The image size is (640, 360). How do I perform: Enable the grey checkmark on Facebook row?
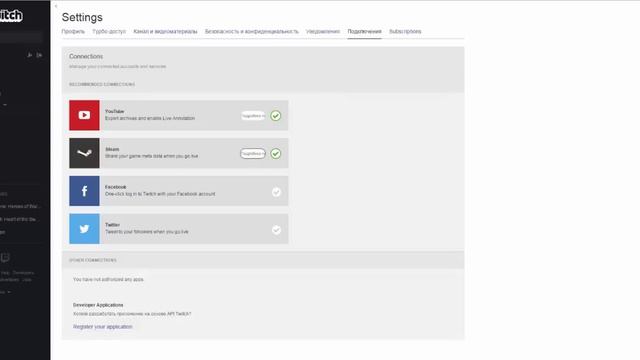[276, 192]
